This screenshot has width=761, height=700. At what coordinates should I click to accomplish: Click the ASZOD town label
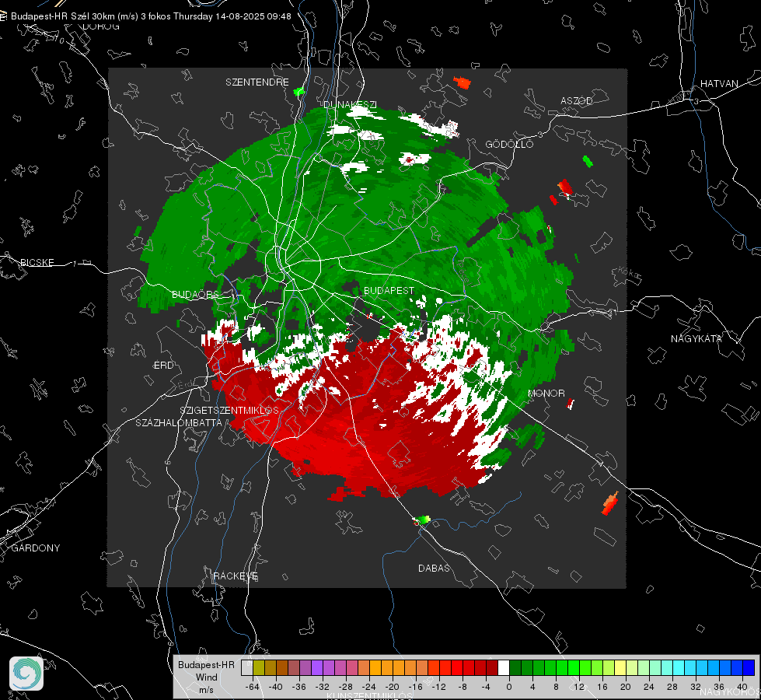tap(577, 101)
